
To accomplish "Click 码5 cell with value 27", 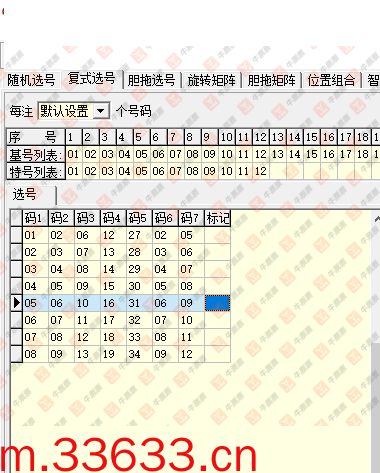I will click(x=139, y=235).
